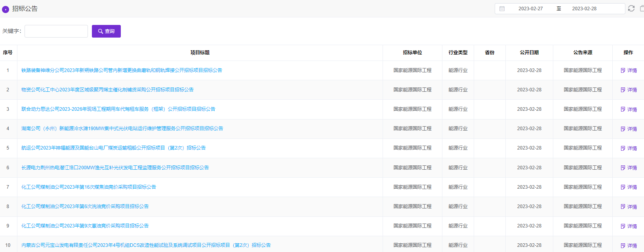Open 详情 icon for row 1

click(x=623, y=70)
